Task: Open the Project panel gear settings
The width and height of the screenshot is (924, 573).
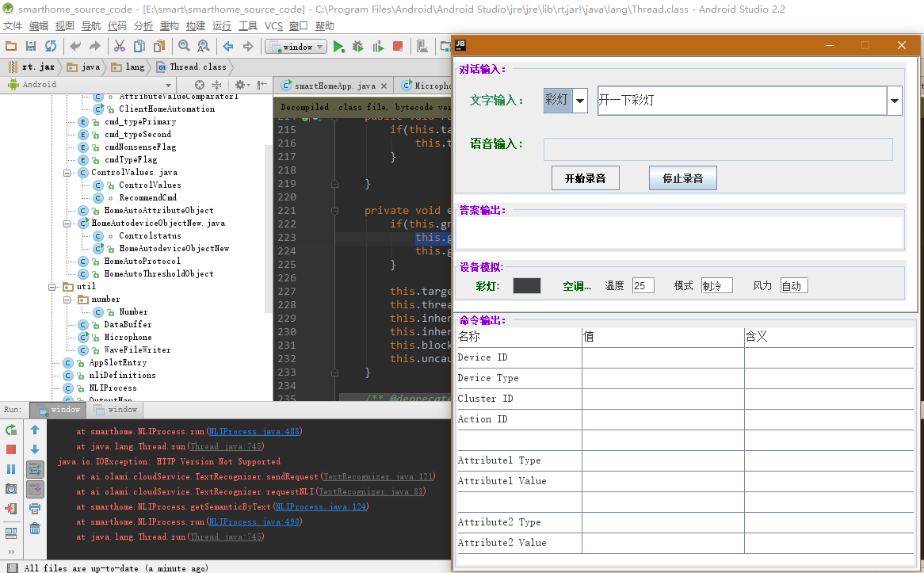Action: (242, 85)
